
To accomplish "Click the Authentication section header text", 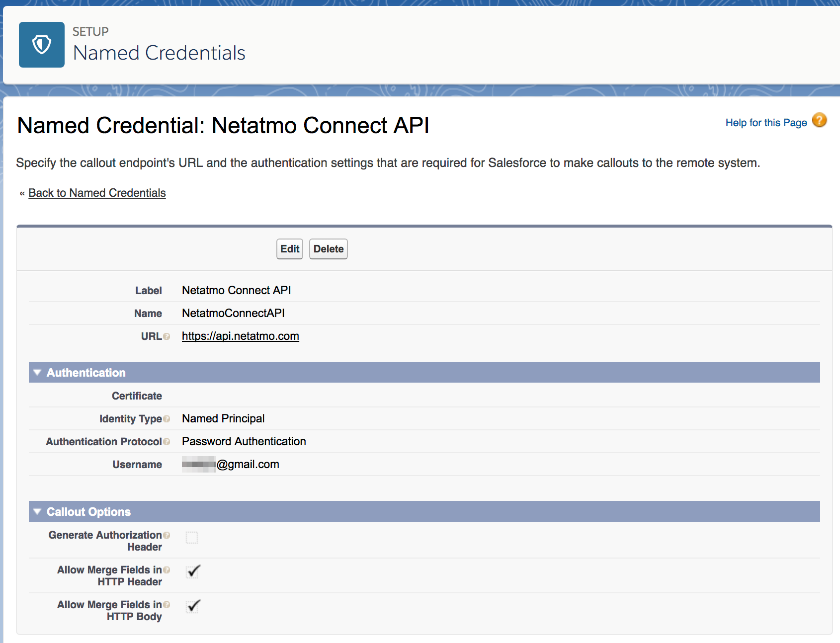I will point(86,373).
